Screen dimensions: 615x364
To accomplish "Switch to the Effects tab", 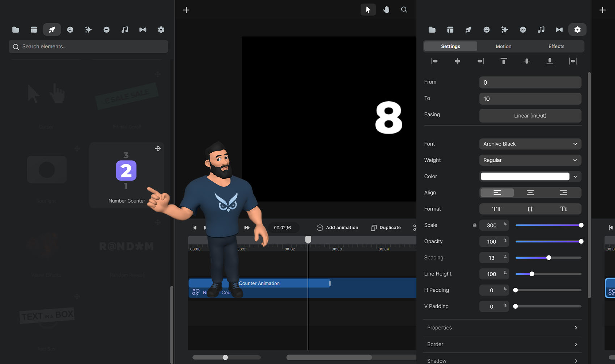I will [x=556, y=46].
